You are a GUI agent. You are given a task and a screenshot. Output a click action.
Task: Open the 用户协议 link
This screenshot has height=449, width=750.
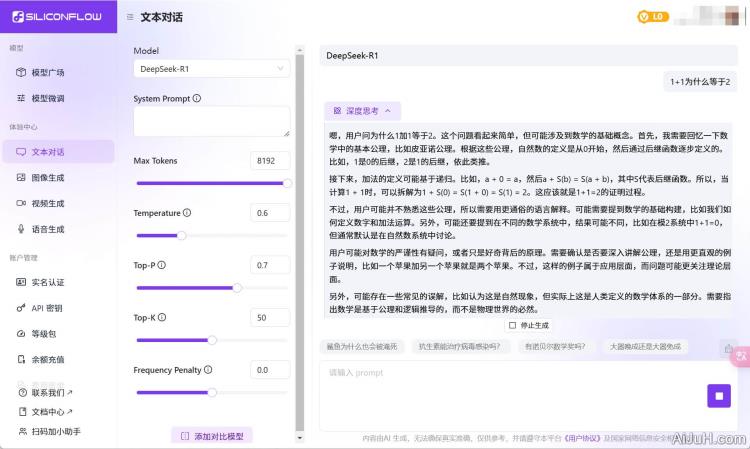(584, 438)
